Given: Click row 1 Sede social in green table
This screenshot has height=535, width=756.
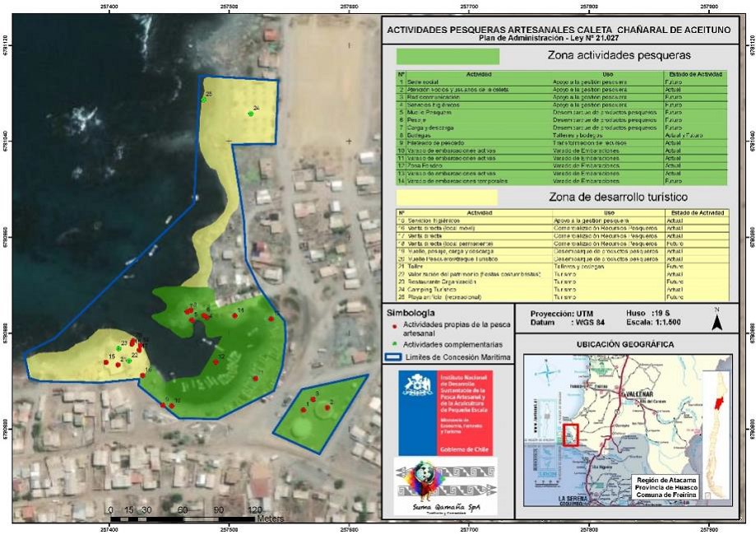Looking at the screenshot, I should pos(562,82).
